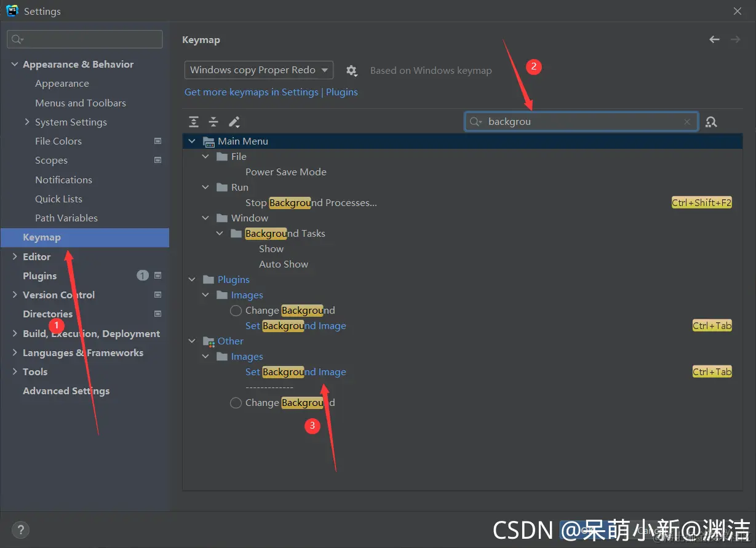Image resolution: width=756 pixels, height=548 pixels.
Task: Open the Path Variables settings page
Action: [x=66, y=218]
